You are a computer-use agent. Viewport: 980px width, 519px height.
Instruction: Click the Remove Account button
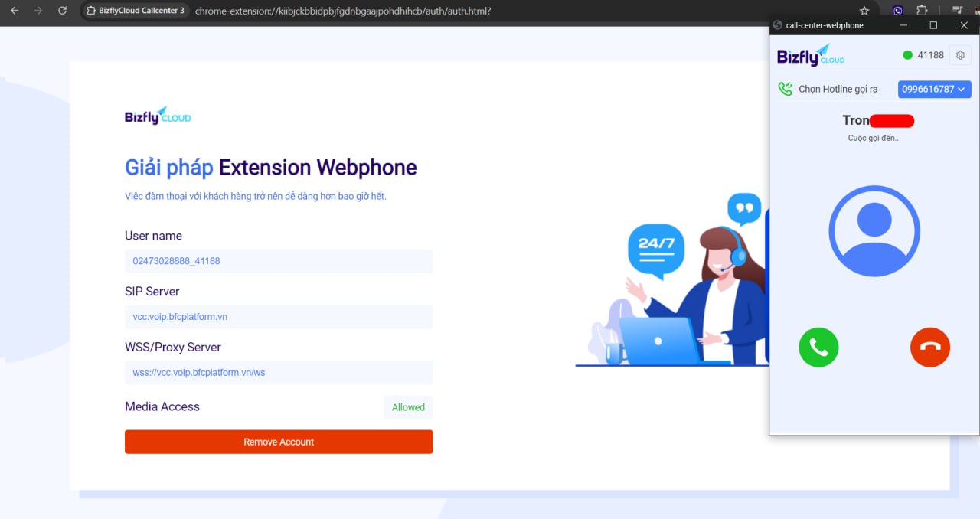279,442
